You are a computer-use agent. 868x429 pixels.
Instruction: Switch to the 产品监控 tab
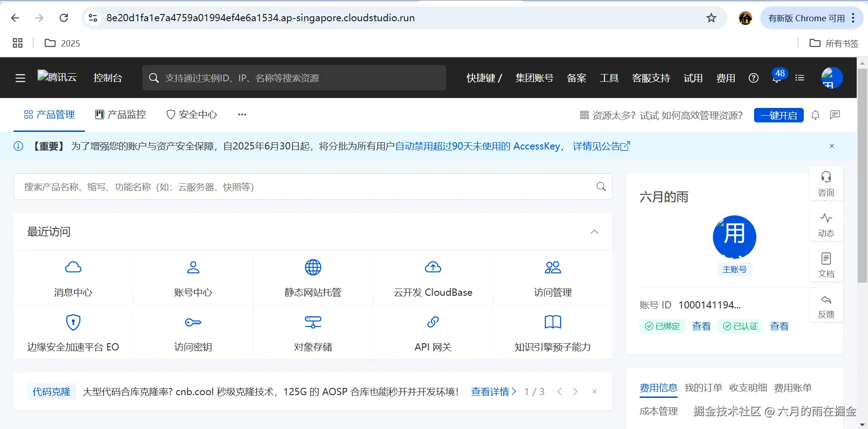click(x=120, y=115)
